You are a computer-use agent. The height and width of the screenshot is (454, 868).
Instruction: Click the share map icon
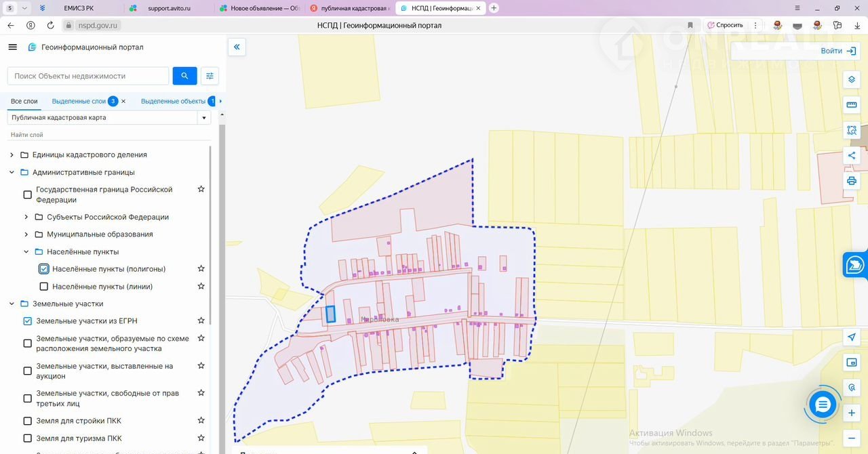pyautogui.click(x=852, y=156)
